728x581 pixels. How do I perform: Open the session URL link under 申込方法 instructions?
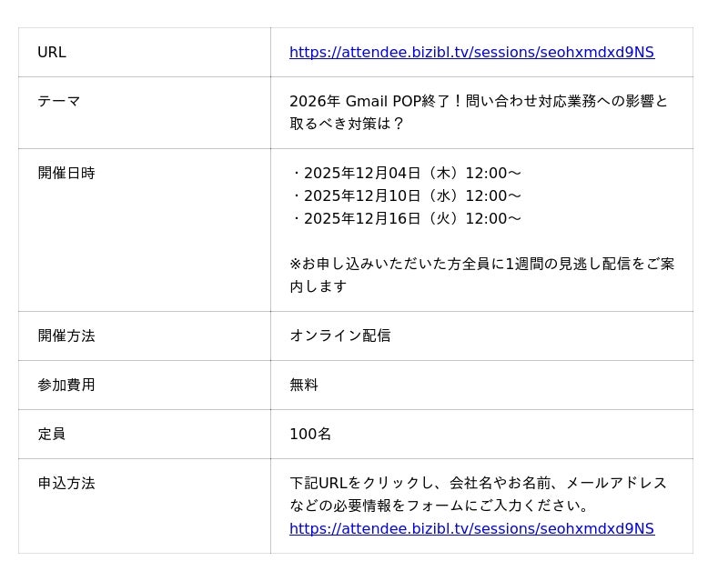[471, 529]
